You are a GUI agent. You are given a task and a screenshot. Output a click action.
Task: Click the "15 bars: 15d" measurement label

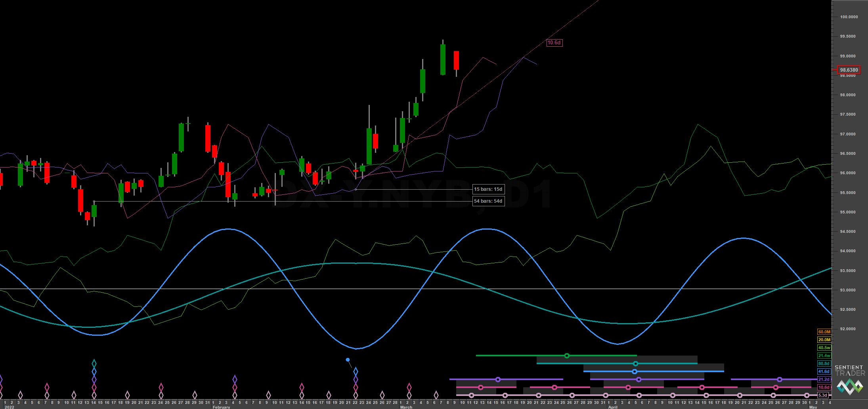pos(489,189)
